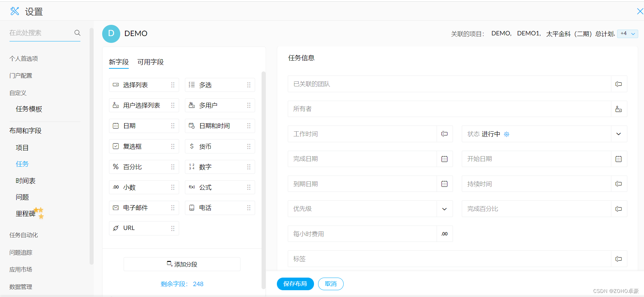Screen dimensions: 644x297
Task: Click the 取消 button
Action: 331,284
